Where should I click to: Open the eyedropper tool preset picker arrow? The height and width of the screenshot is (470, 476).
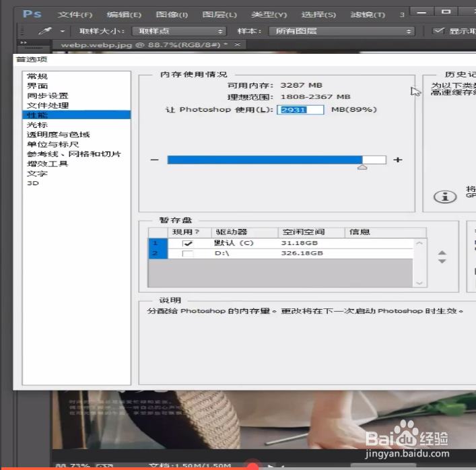coord(63,31)
